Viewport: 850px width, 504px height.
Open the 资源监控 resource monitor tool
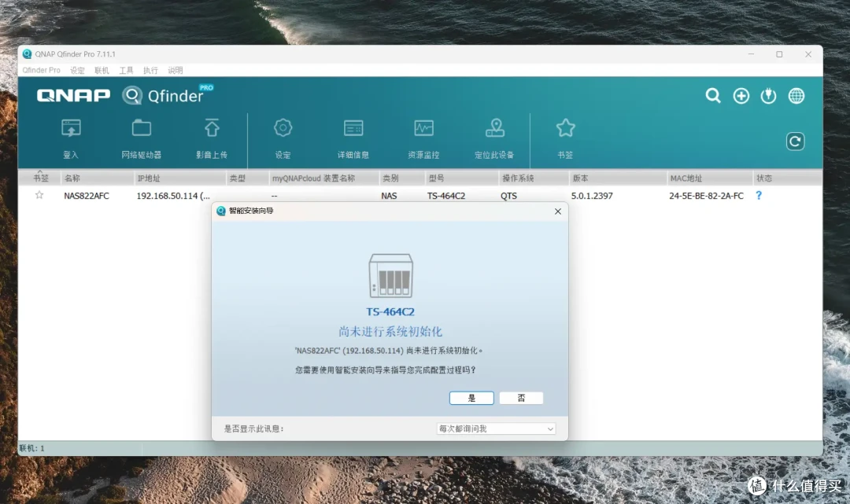(x=424, y=138)
